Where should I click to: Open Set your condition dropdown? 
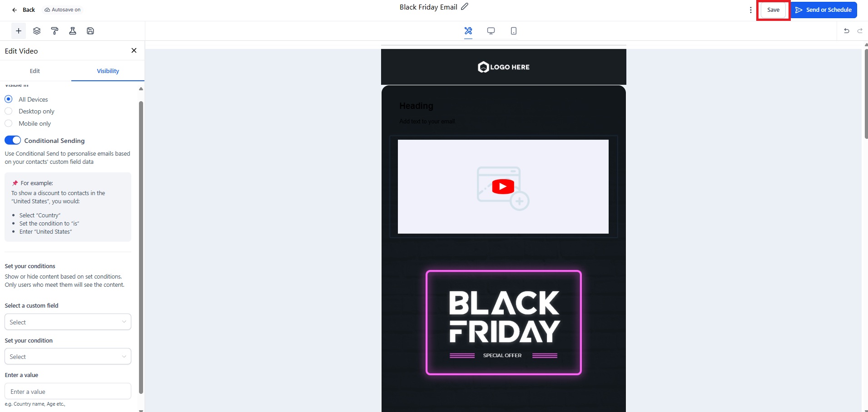pyautogui.click(x=68, y=356)
